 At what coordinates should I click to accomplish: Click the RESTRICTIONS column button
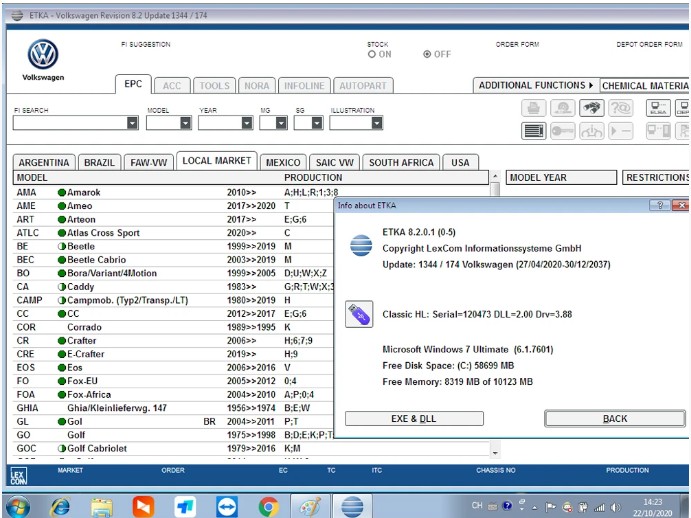656,178
